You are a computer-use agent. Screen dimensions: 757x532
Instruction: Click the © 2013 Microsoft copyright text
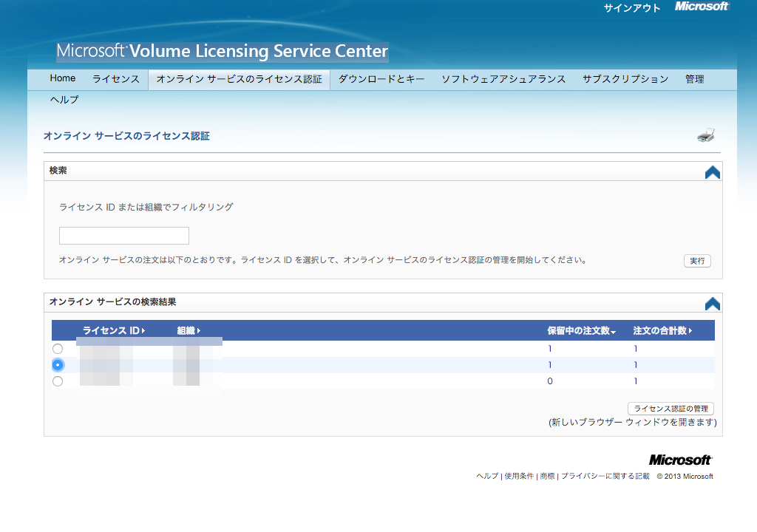[685, 477]
